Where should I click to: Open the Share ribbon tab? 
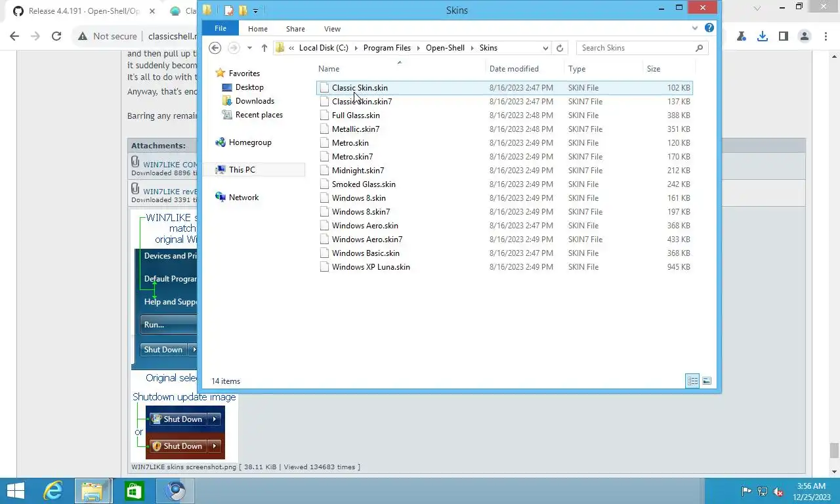point(295,29)
